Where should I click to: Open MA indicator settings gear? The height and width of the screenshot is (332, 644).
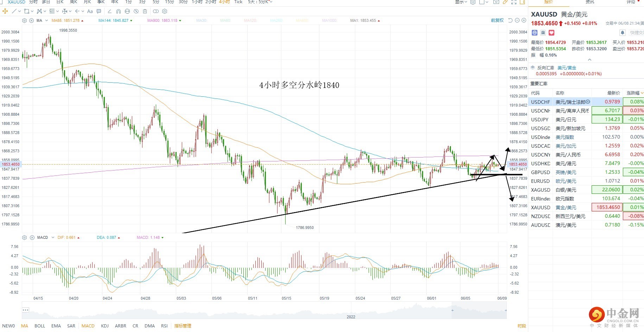coord(24,20)
